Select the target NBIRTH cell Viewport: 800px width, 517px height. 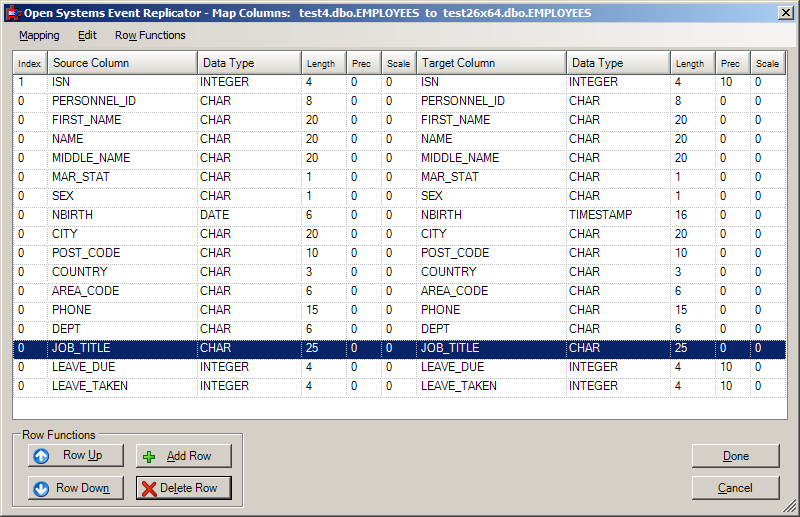491,215
